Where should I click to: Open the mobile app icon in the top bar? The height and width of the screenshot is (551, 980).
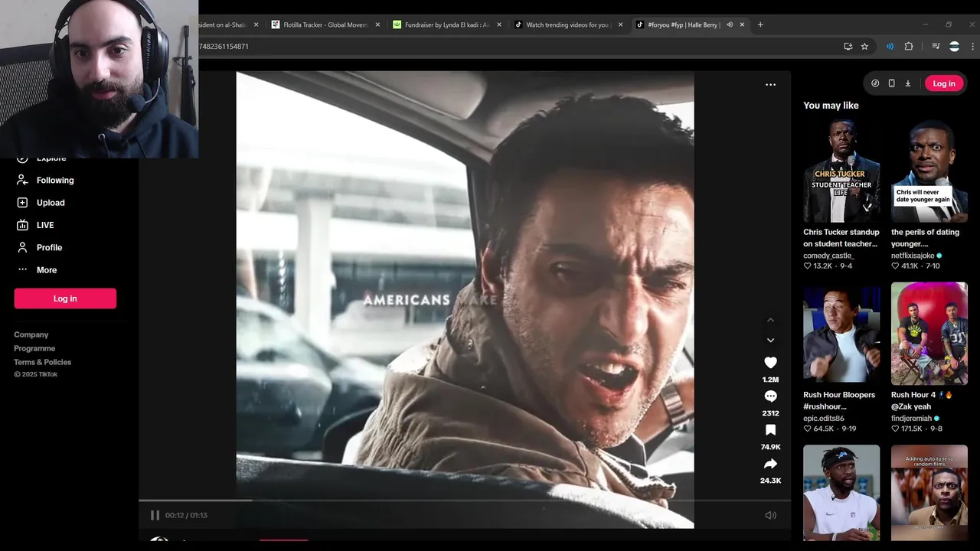[x=891, y=83]
